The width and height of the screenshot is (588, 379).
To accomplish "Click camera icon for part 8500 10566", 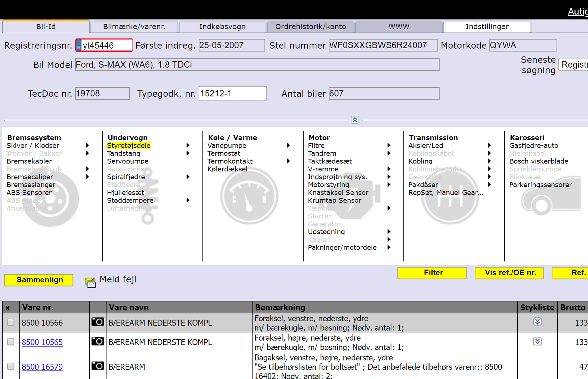I will click(98, 322).
